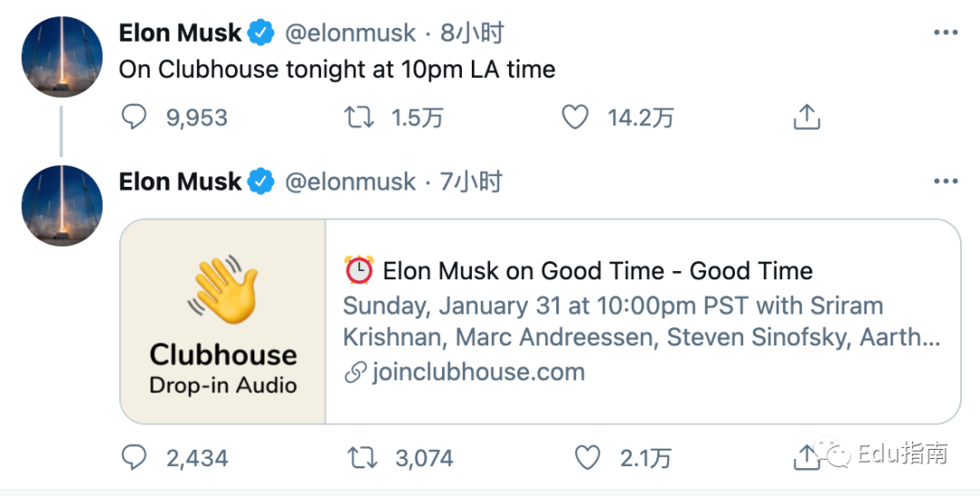This screenshot has width=980, height=496.
Task: Open the Clubhouse Drop-in Audio card image
Action: point(223,321)
